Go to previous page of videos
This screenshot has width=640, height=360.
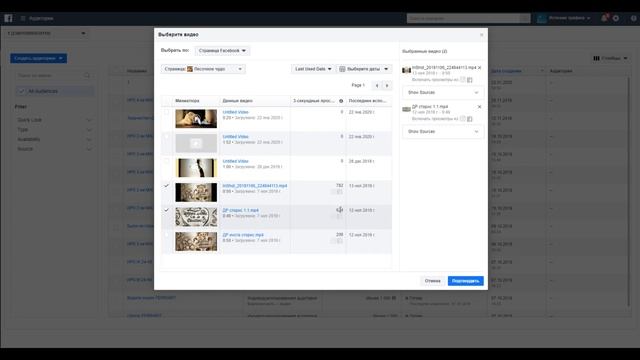(377, 85)
